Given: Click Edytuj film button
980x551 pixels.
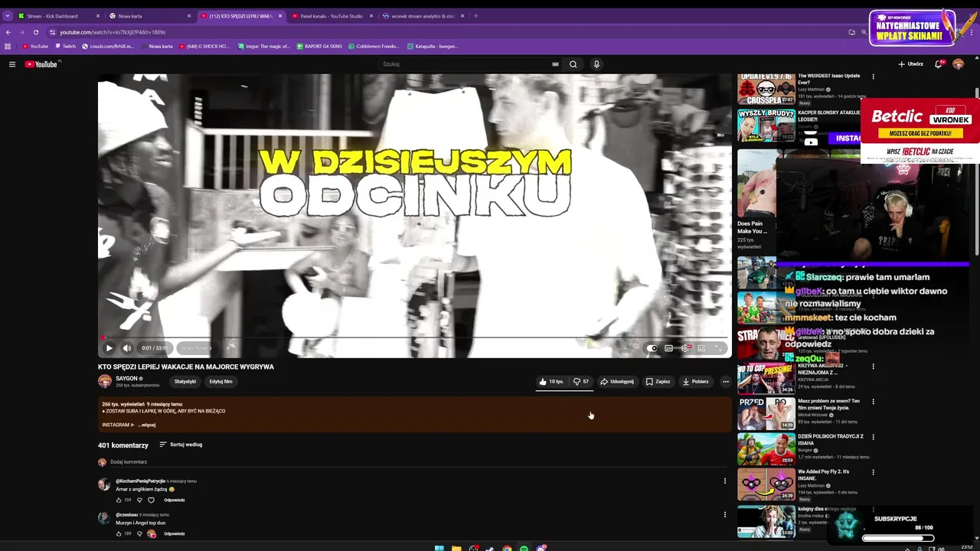Looking at the screenshot, I should (220, 381).
